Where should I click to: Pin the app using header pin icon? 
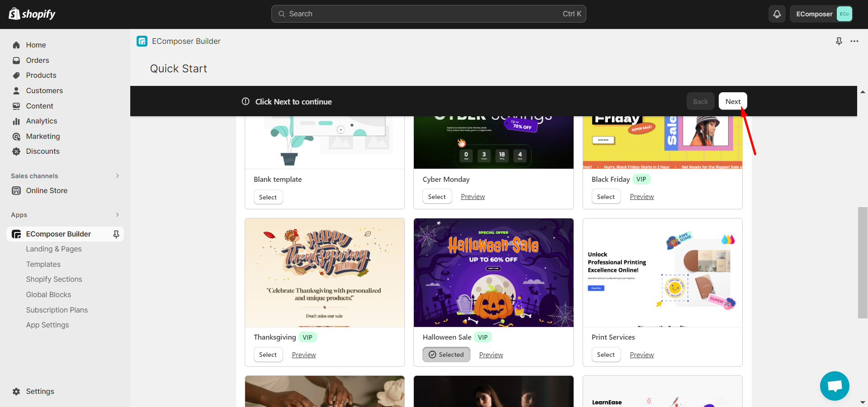(839, 41)
